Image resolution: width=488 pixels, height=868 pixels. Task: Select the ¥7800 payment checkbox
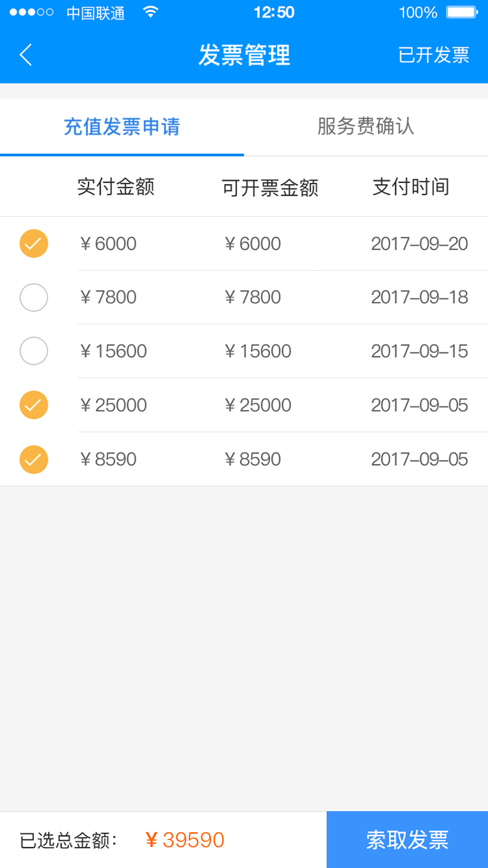coord(34,297)
